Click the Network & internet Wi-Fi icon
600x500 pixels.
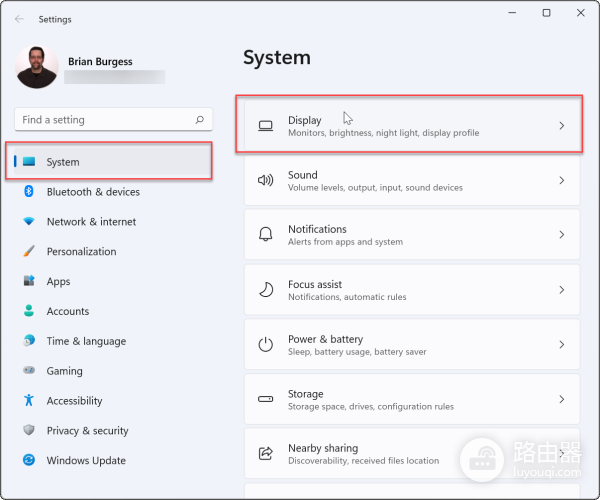tap(29, 222)
